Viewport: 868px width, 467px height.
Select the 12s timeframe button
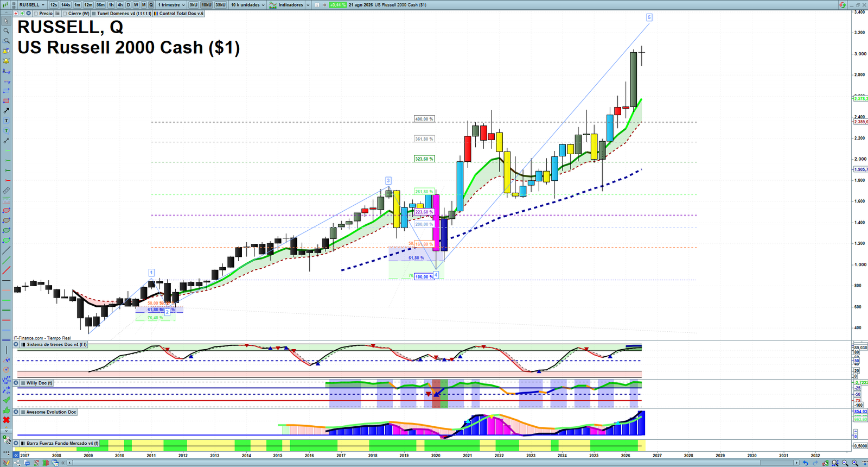coord(54,5)
